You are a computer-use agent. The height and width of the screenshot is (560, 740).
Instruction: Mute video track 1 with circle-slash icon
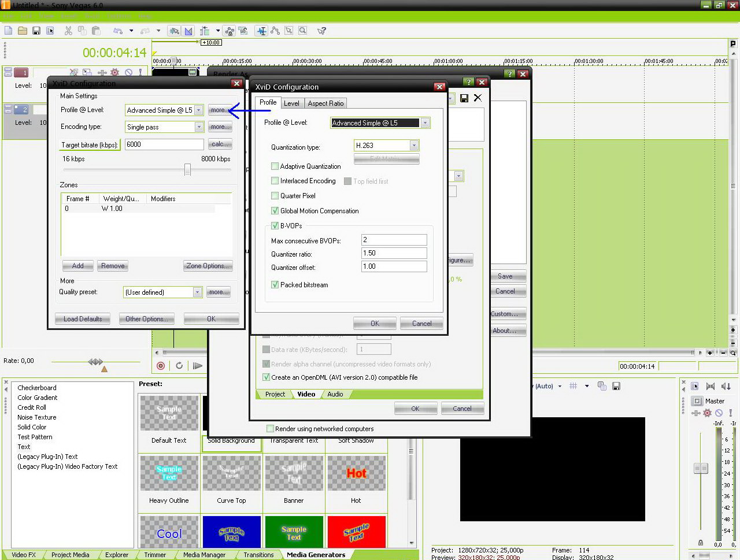128,73
